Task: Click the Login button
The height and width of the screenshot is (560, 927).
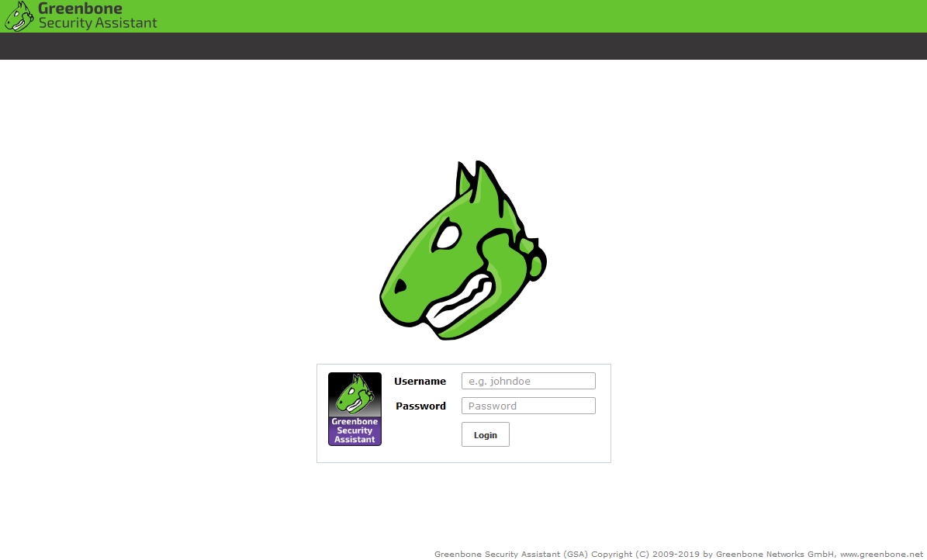Action: [x=486, y=434]
